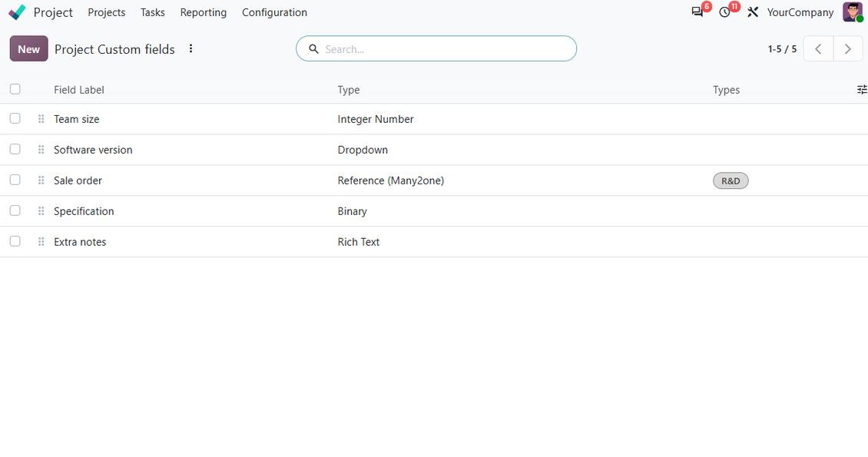The width and height of the screenshot is (868, 457).
Task: Open the user avatar menu
Action: click(853, 12)
